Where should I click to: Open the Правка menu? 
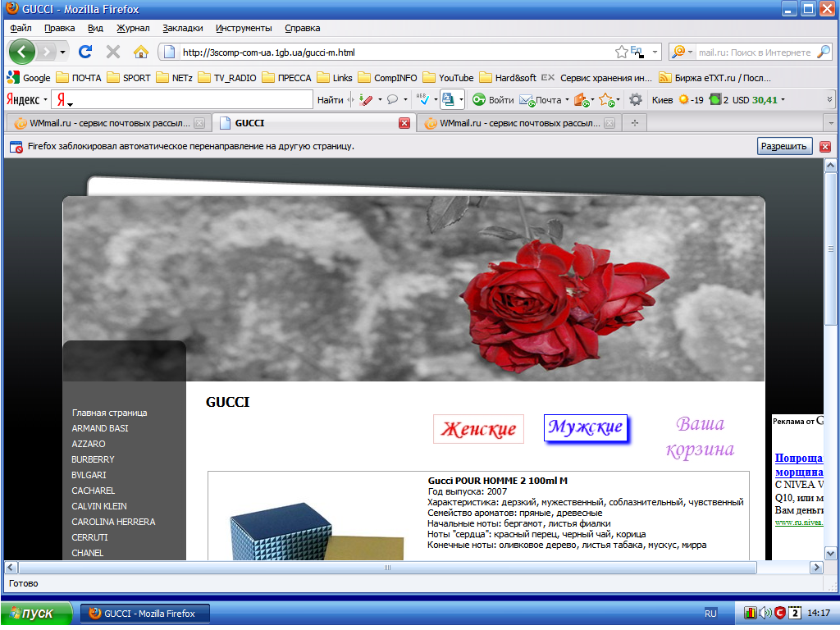(59, 28)
